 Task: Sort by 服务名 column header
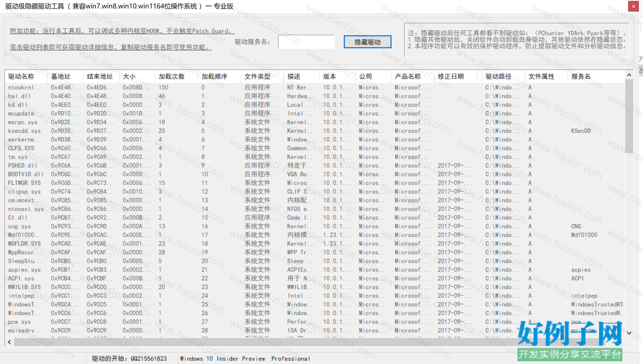pyautogui.click(x=596, y=76)
